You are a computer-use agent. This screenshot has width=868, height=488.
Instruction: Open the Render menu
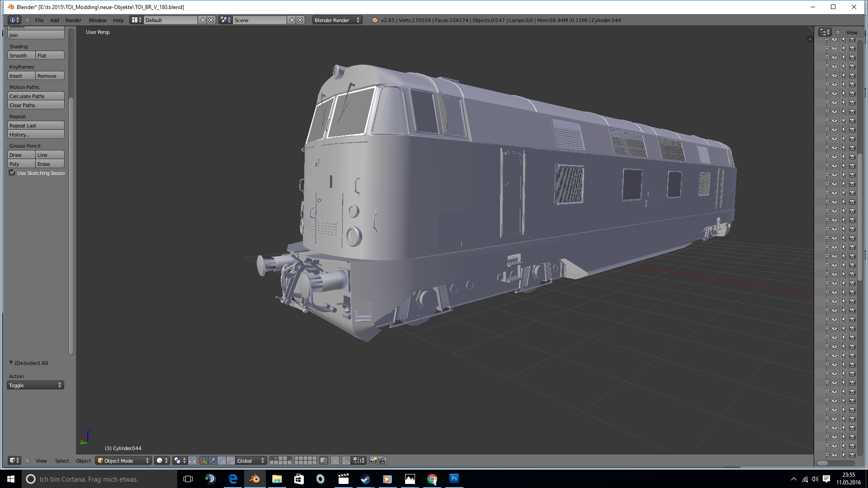pos(73,20)
